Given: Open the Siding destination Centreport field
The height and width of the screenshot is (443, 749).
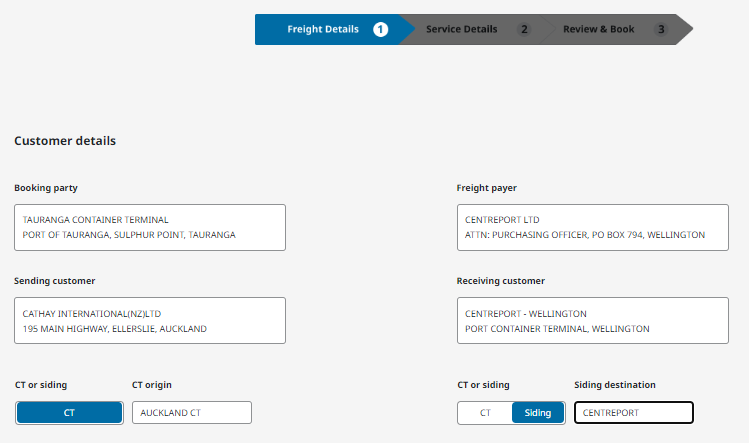Looking at the screenshot, I should (x=634, y=412).
